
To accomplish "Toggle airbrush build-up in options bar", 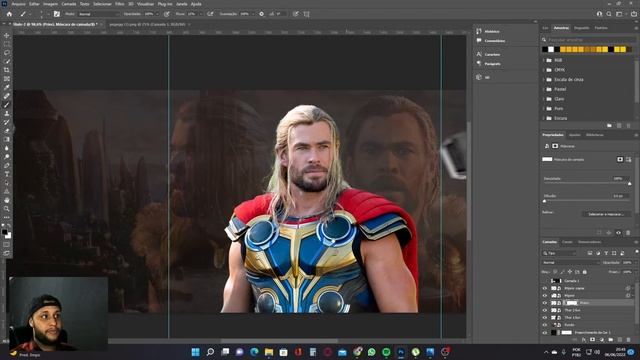I will [x=210, y=14].
